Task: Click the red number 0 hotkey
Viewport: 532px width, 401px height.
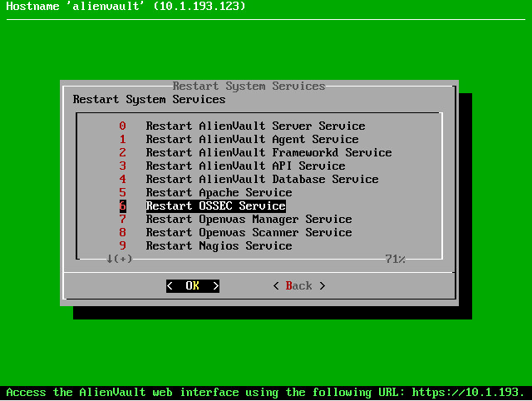Action: [122, 126]
